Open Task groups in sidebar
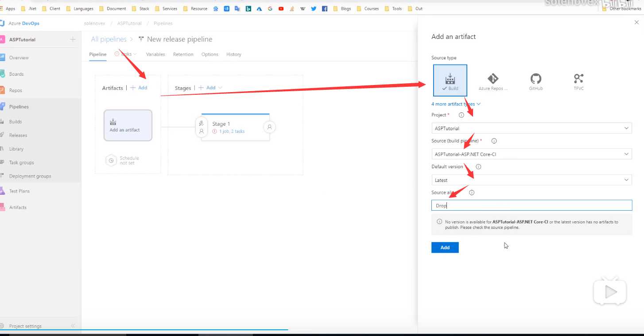 pos(21,162)
